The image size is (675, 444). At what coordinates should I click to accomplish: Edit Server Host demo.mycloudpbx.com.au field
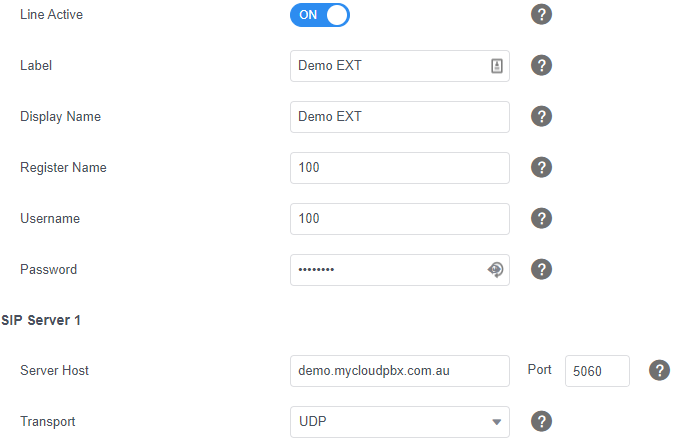[400, 371]
